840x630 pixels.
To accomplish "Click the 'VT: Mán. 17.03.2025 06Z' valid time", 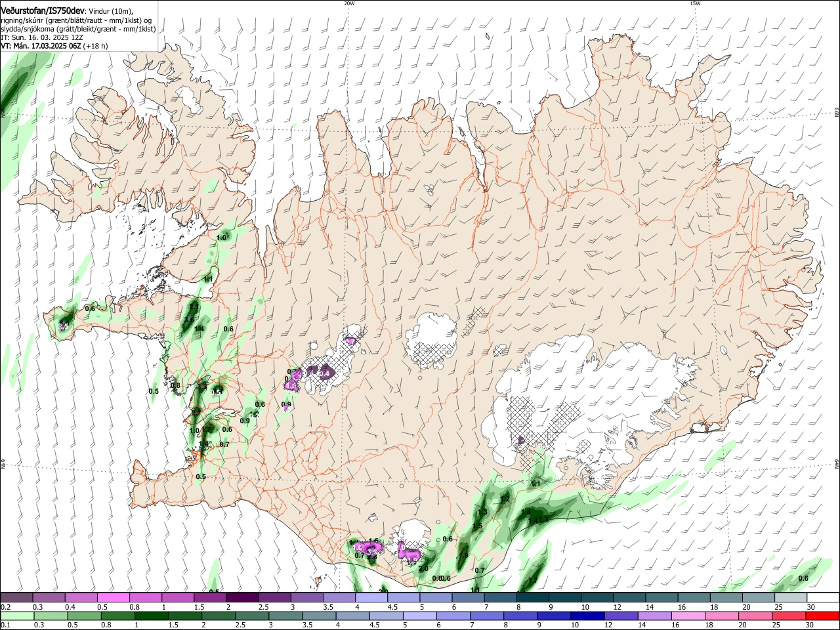I will click(x=41, y=46).
